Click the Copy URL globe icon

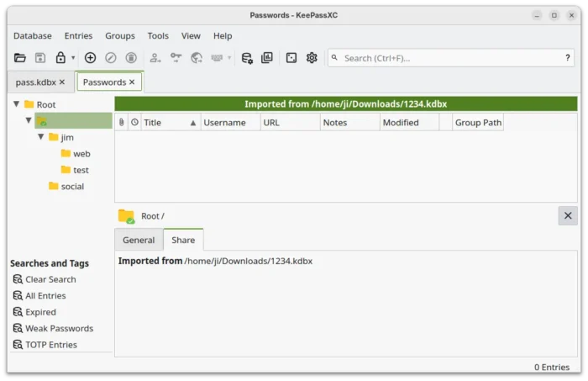point(197,58)
